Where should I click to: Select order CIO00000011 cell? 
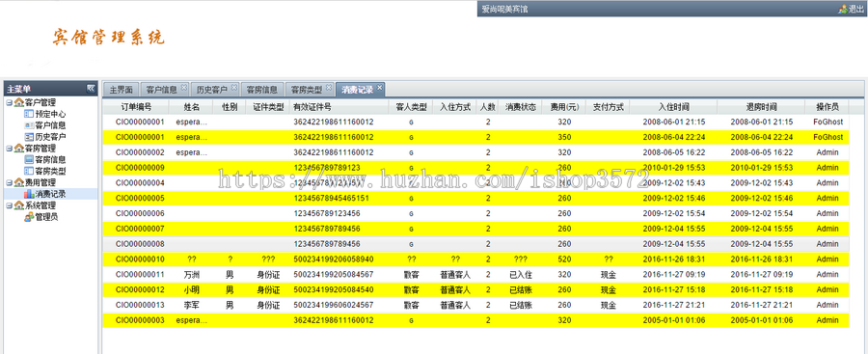140,274
